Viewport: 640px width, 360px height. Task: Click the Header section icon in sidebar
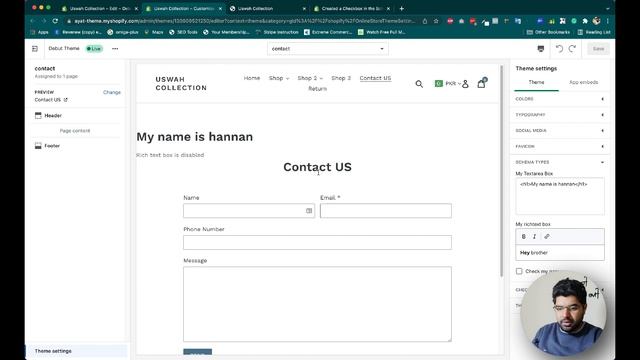point(38,116)
